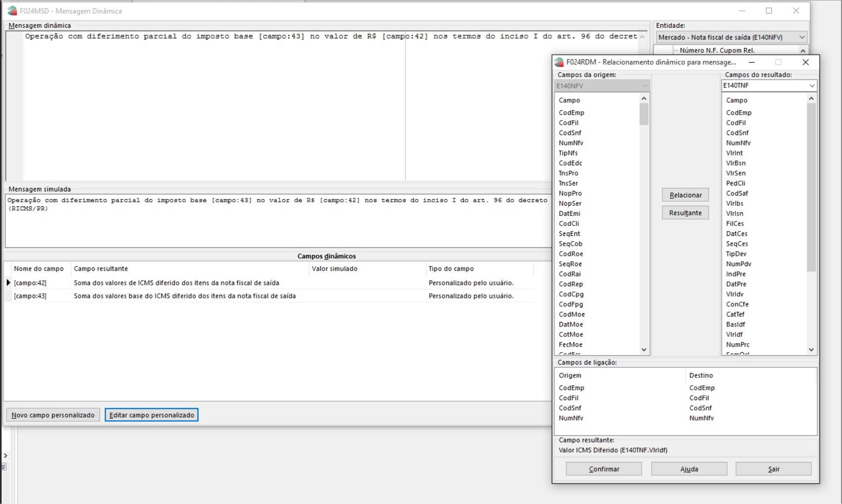Select the [campo:42] row in the grid
This screenshot has height=504, width=842.
30,283
